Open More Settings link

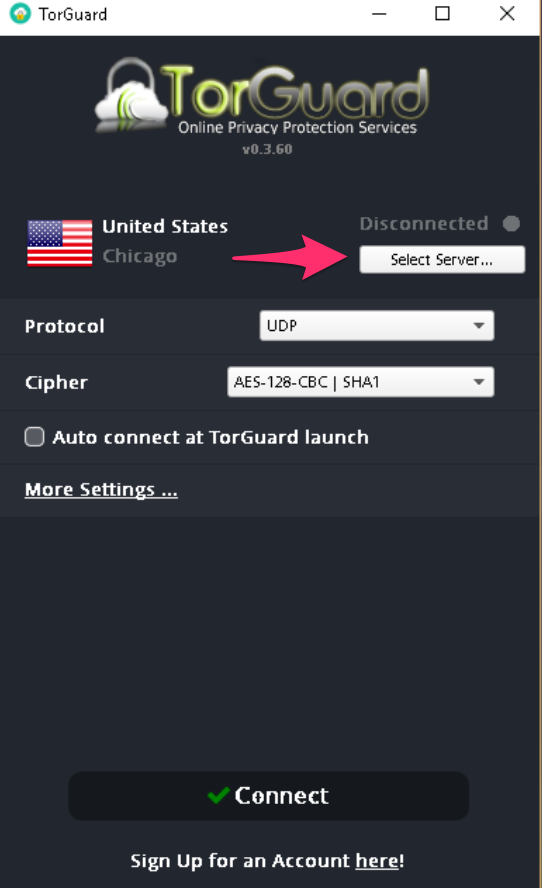pos(101,489)
